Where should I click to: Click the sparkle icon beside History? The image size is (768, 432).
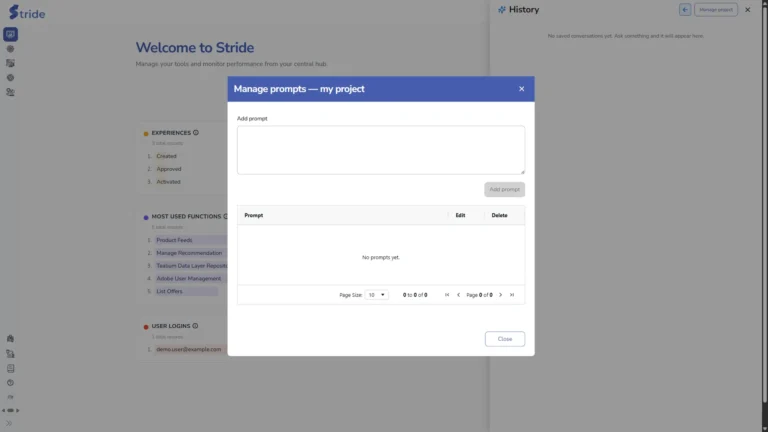[502, 10]
